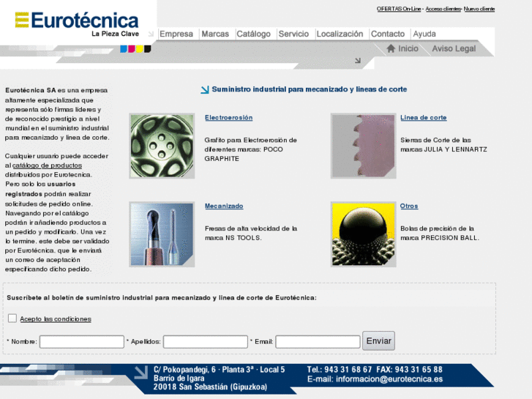Image resolution: width=532 pixels, height=399 pixels.
Task: Click the Eurotécnica logo
Action: (77, 20)
